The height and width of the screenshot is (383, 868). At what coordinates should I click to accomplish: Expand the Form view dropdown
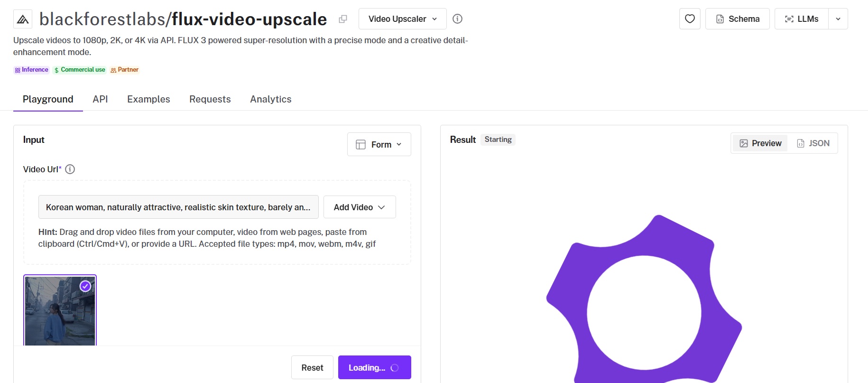(379, 144)
